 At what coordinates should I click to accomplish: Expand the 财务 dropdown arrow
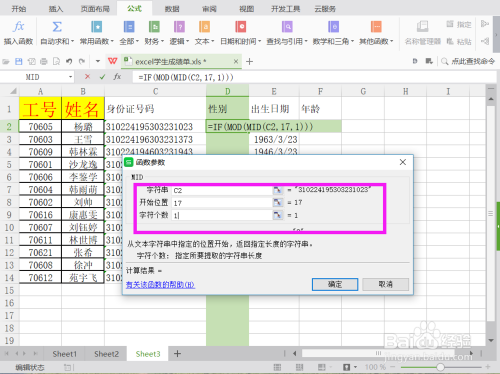point(162,42)
